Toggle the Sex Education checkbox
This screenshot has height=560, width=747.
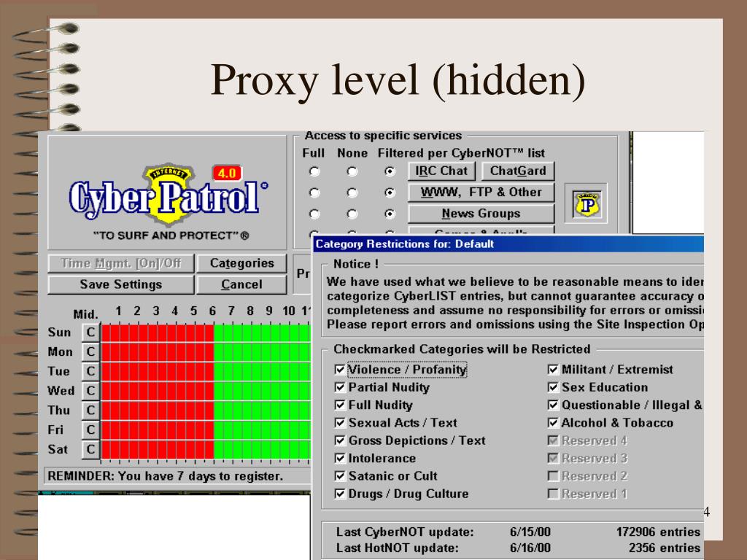pyautogui.click(x=553, y=387)
